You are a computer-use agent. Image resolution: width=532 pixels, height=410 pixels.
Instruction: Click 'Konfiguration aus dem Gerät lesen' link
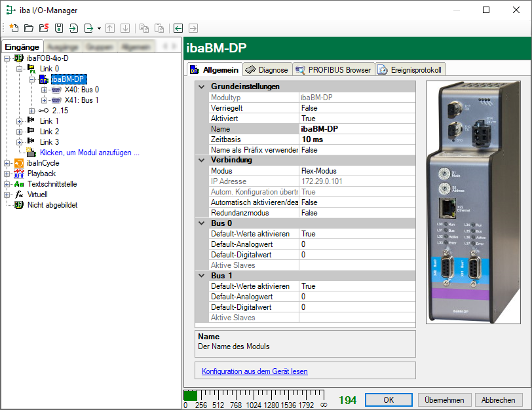coord(254,371)
